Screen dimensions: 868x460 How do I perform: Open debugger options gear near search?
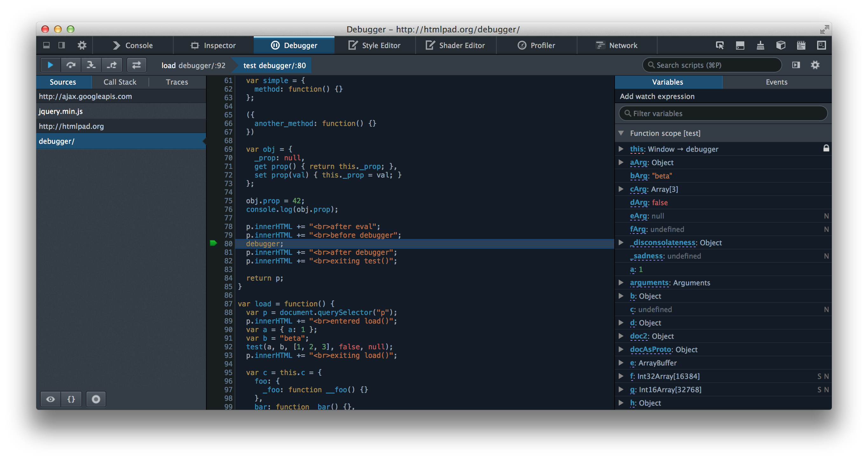pyautogui.click(x=815, y=65)
